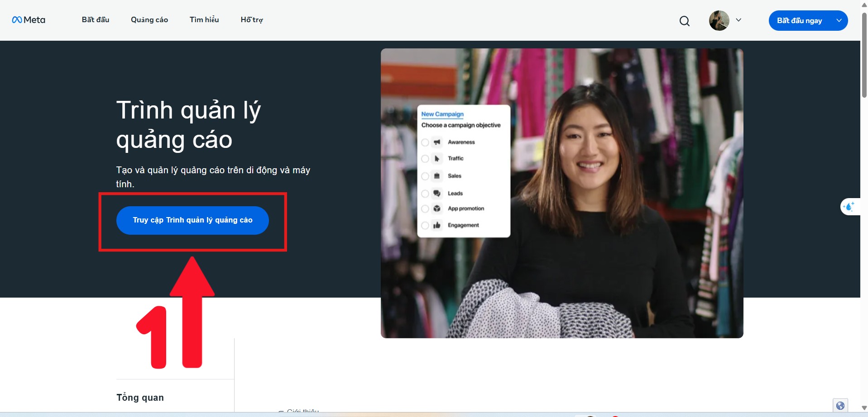
Task: Click the megaphone icon beside Awareness
Action: coord(437,142)
